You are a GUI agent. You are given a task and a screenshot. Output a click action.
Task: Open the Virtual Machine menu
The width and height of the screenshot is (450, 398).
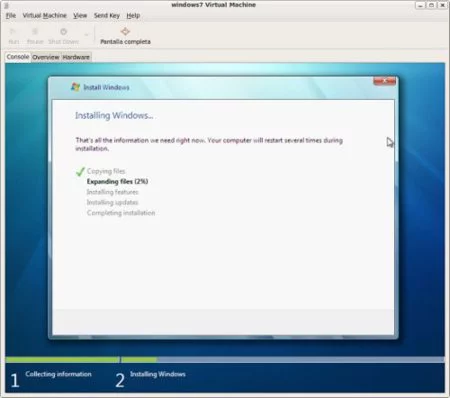click(44, 15)
